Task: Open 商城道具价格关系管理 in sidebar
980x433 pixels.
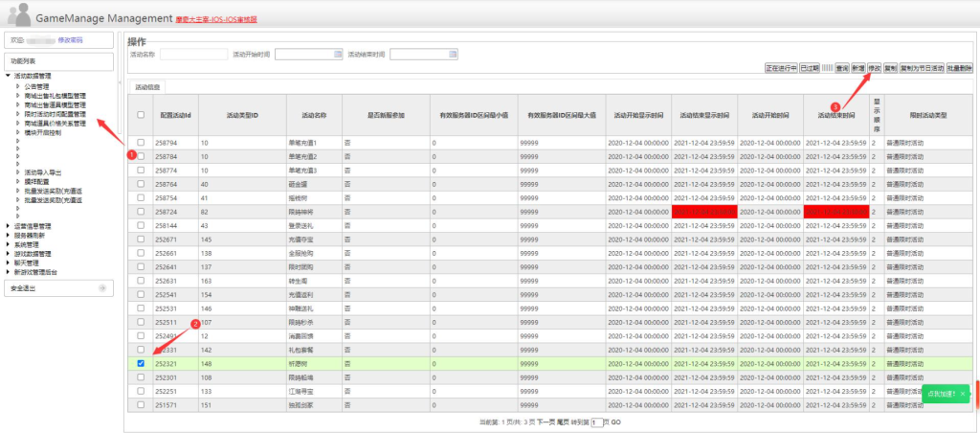Action: [55, 124]
